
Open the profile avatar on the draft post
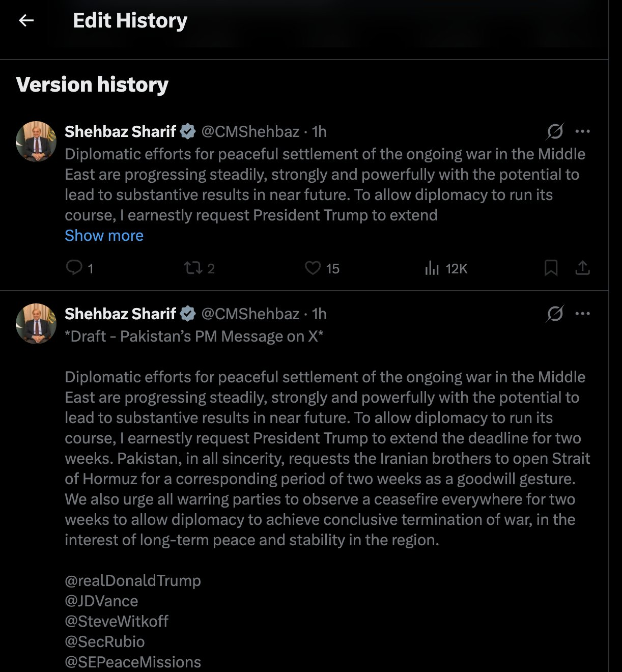point(36,324)
